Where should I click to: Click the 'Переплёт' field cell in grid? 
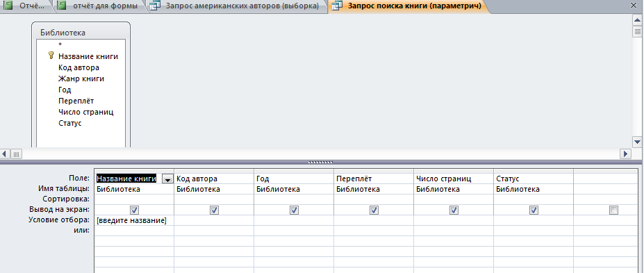click(374, 179)
